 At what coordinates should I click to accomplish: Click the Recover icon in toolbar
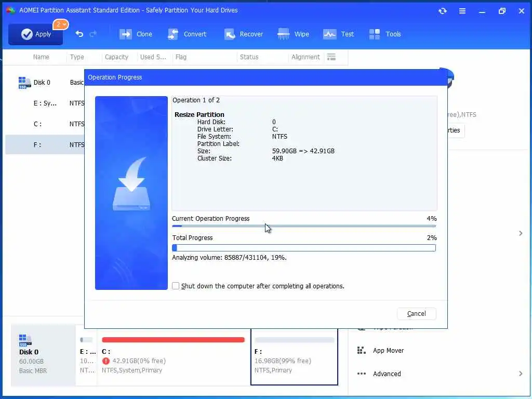pos(230,34)
